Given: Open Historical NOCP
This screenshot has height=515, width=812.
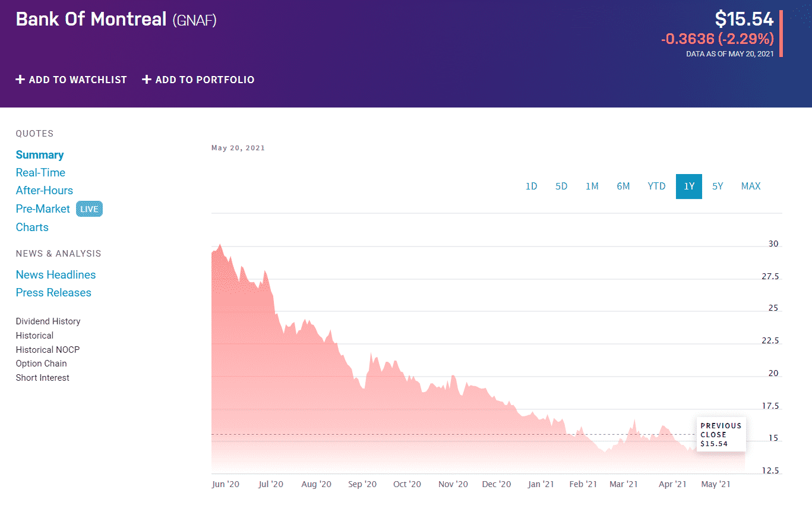Looking at the screenshot, I should (x=48, y=350).
